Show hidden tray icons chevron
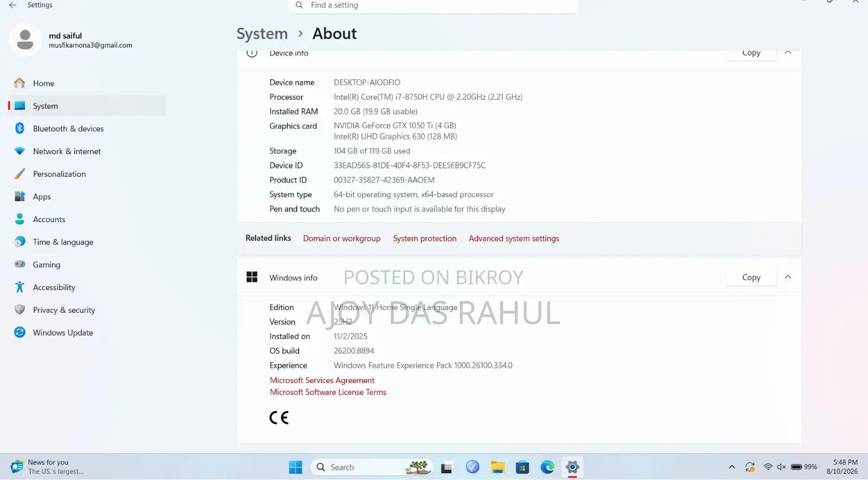Screen dimensions: 868x480 tap(732, 467)
